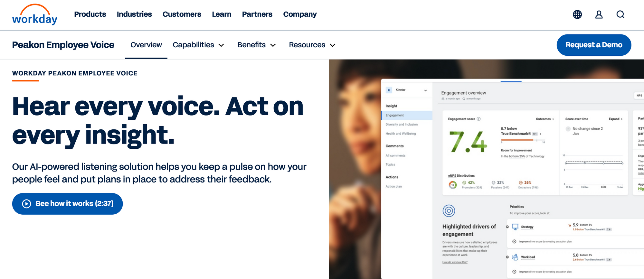Click the Strategy driver label
The width and height of the screenshot is (644, 279).
[527, 227]
